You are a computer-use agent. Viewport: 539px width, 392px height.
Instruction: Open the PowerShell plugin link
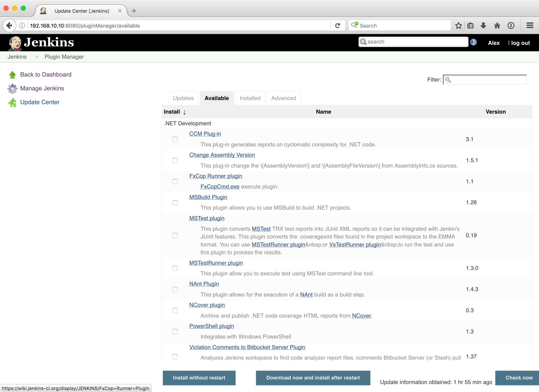click(x=212, y=326)
